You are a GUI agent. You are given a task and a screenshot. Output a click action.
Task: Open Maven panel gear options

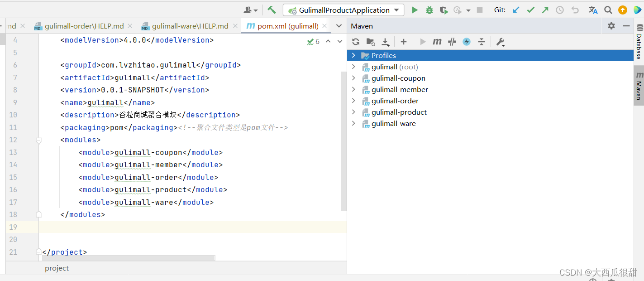point(611,26)
